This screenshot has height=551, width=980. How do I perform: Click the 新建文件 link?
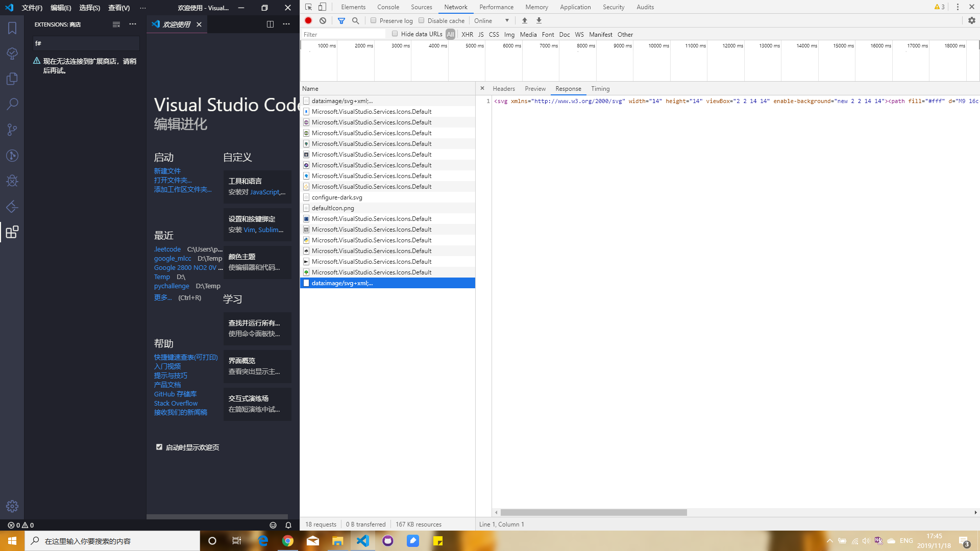pyautogui.click(x=167, y=170)
